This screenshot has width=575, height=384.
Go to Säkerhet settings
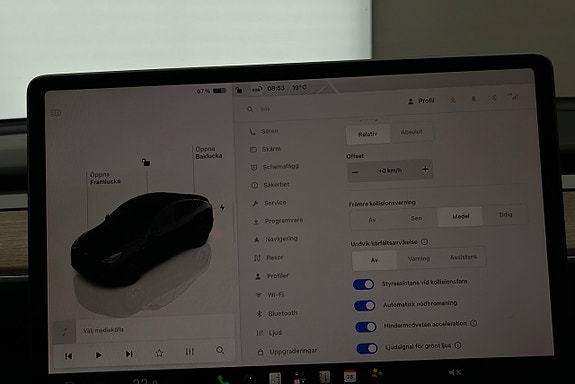[x=270, y=185]
